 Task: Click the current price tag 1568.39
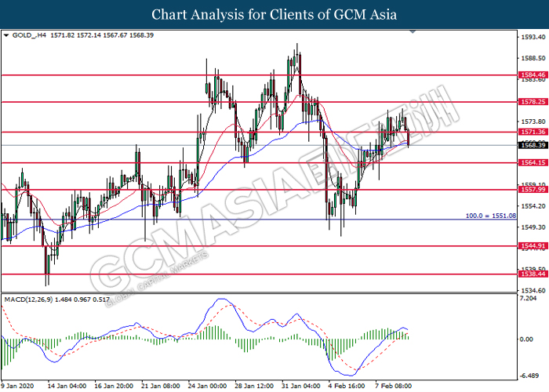(x=533, y=145)
